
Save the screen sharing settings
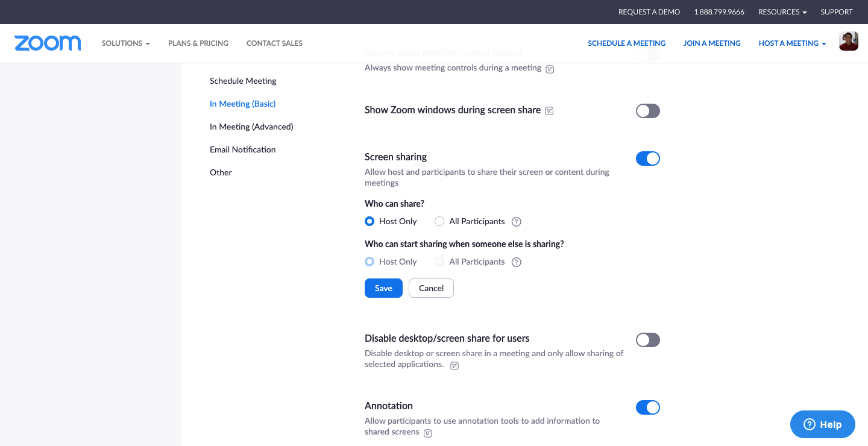coord(383,288)
